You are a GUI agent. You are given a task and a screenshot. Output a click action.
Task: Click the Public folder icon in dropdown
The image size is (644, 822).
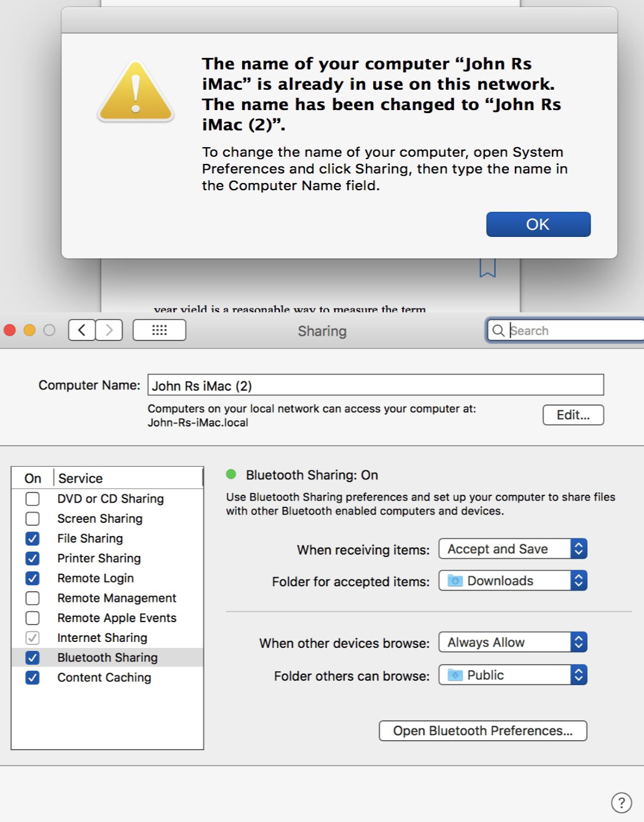(x=456, y=675)
